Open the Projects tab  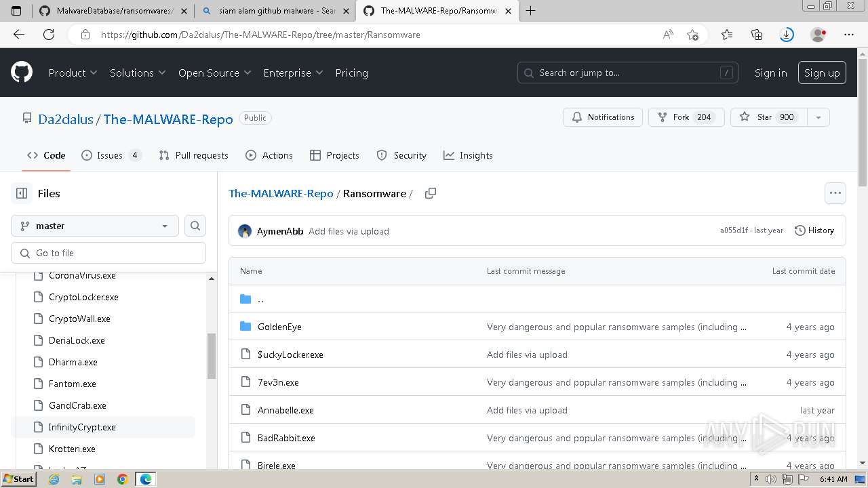click(x=334, y=155)
